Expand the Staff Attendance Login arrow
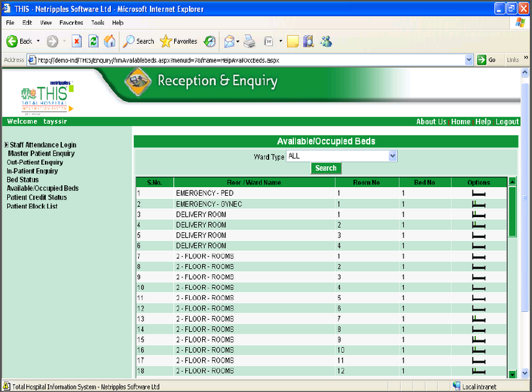This screenshot has height=392, width=532. pyautogui.click(x=6, y=145)
